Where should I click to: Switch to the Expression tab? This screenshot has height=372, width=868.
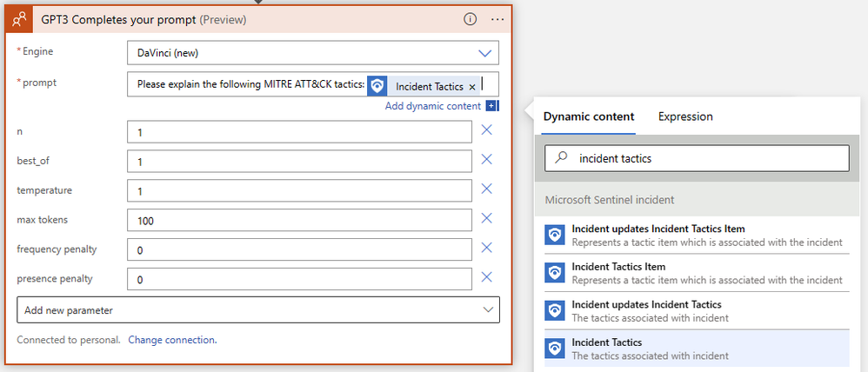685,116
